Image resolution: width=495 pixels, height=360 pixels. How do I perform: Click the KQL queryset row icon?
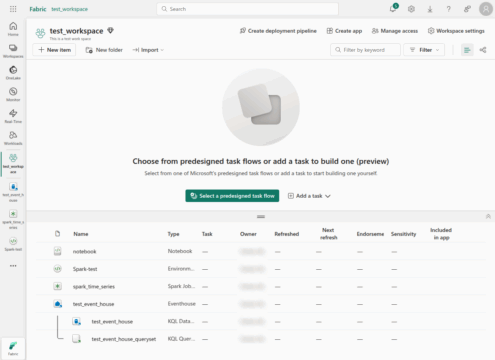tap(76, 339)
